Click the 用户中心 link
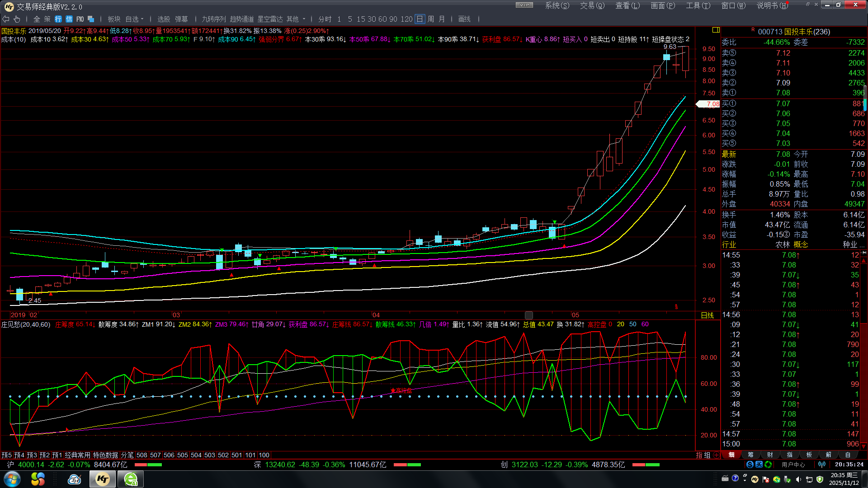 [793, 465]
